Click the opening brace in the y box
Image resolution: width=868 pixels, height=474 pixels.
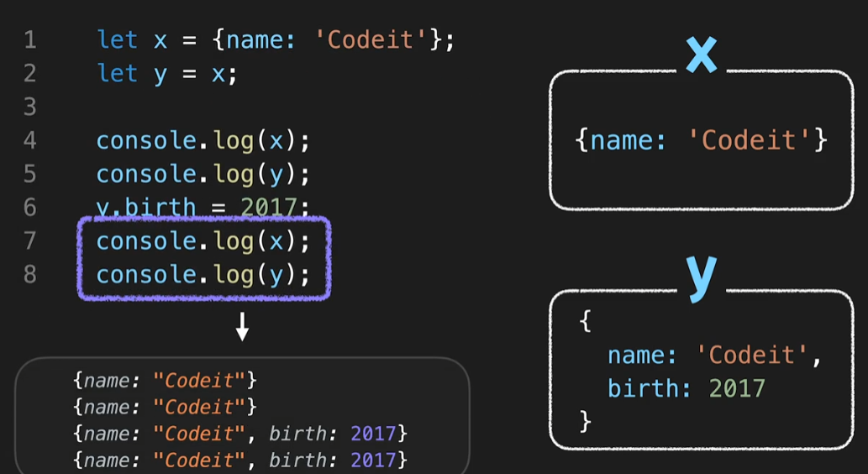click(x=585, y=321)
